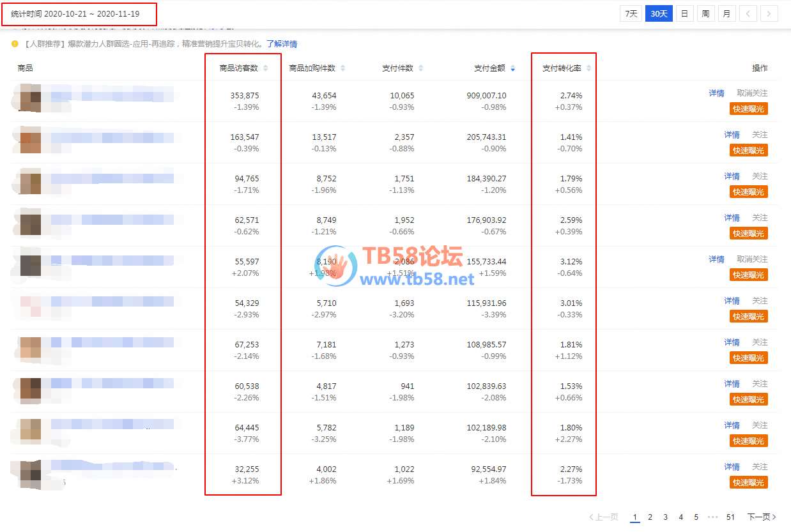Sort by 支付转化率 column arrows

pos(588,68)
